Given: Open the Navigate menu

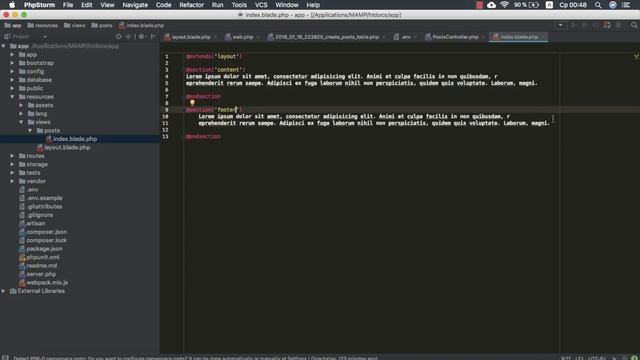Looking at the screenshot, I should click(135, 5).
